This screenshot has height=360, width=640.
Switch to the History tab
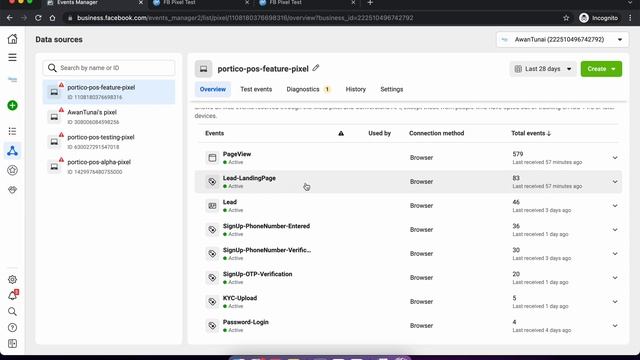pyautogui.click(x=356, y=89)
